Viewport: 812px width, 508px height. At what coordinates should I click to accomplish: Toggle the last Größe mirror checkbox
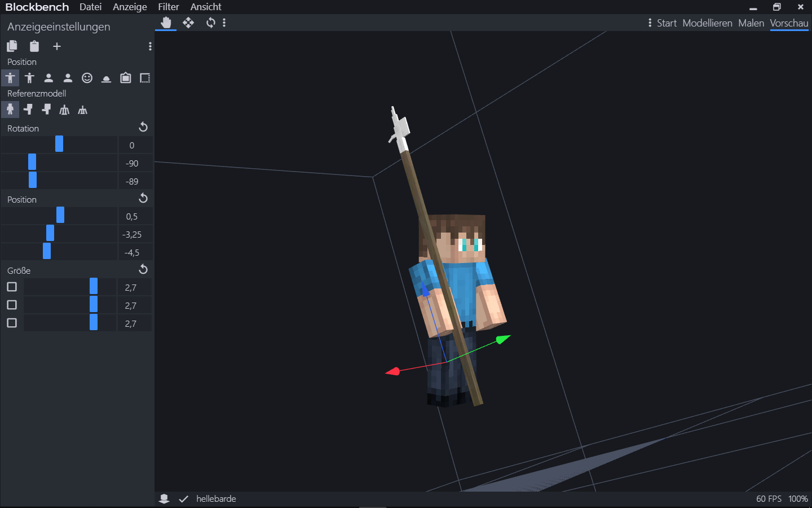coord(12,323)
